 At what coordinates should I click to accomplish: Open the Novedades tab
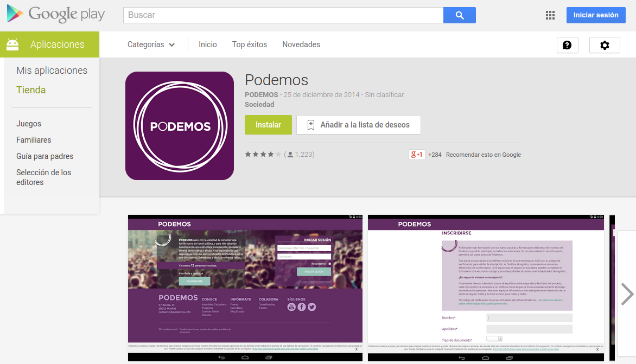(301, 44)
